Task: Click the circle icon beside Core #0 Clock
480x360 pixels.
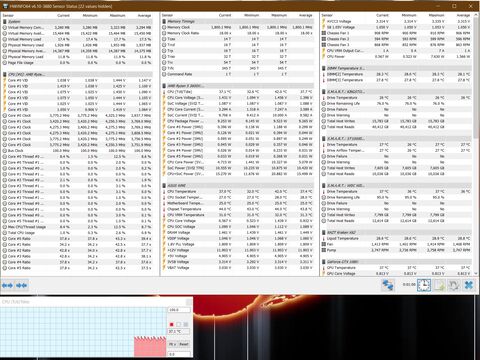Action: [x=5, y=115]
